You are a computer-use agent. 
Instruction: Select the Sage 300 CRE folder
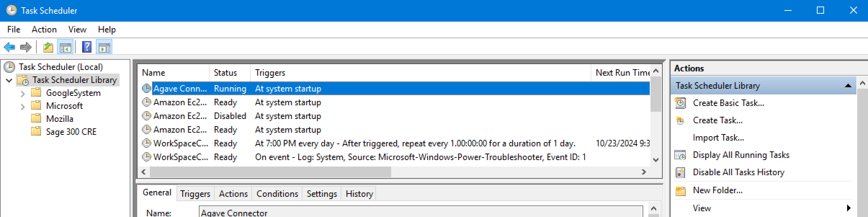[x=71, y=132]
